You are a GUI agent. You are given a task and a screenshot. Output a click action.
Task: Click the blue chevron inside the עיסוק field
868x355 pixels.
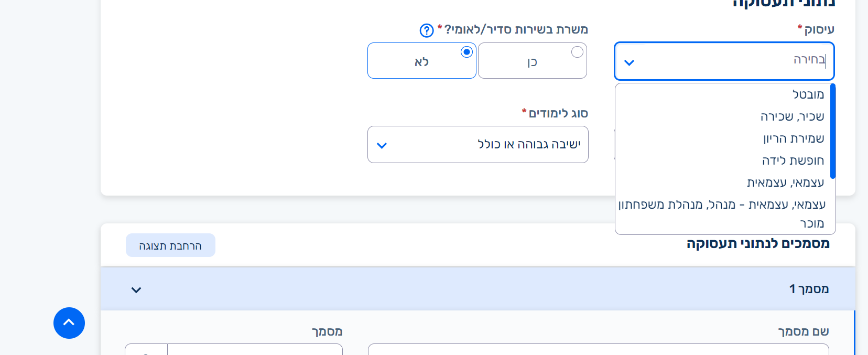628,61
